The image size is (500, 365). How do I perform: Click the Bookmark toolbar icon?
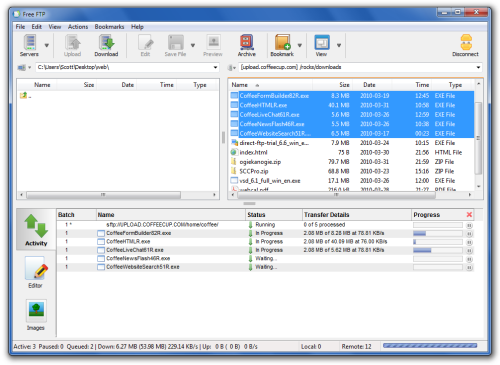point(282,45)
